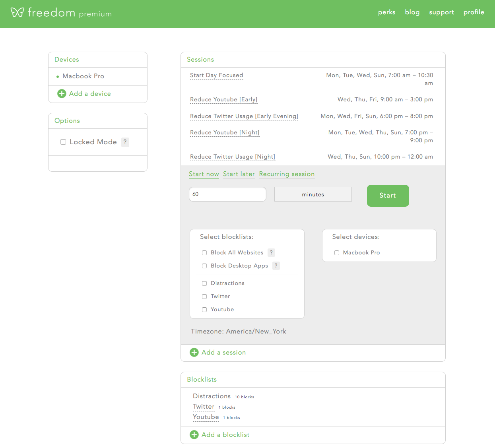Screen dimensions: 495x448
Task: Select the Macbook Pro entry in Devices panel
Action: point(83,76)
